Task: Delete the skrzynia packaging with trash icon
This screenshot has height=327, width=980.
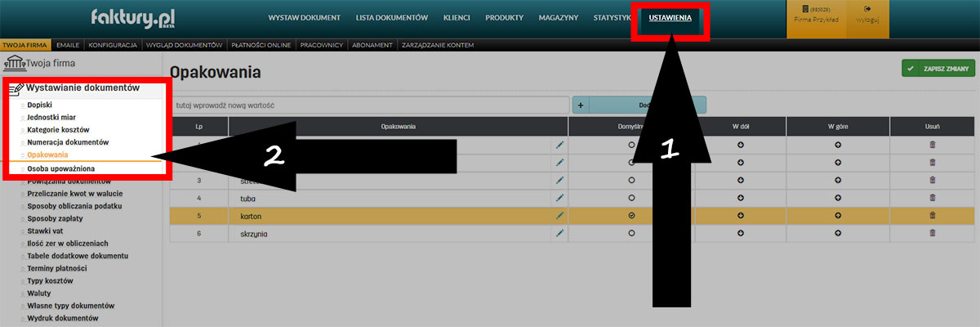Action: pyautogui.click(x=933, y=233)
